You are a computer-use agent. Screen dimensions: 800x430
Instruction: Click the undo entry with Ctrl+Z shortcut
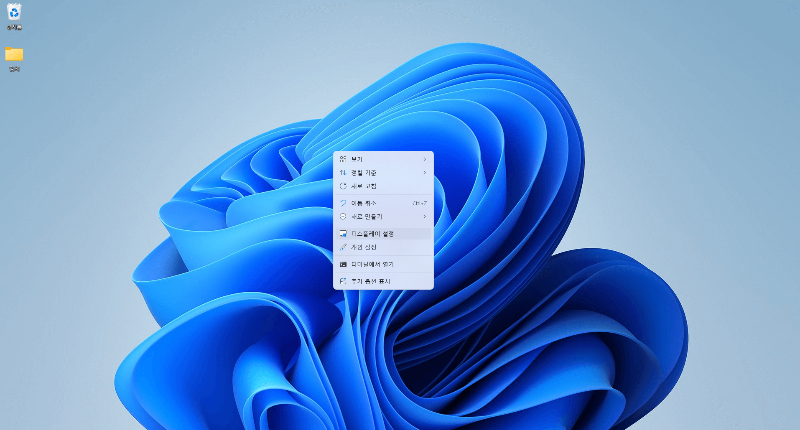pos(383,203)
